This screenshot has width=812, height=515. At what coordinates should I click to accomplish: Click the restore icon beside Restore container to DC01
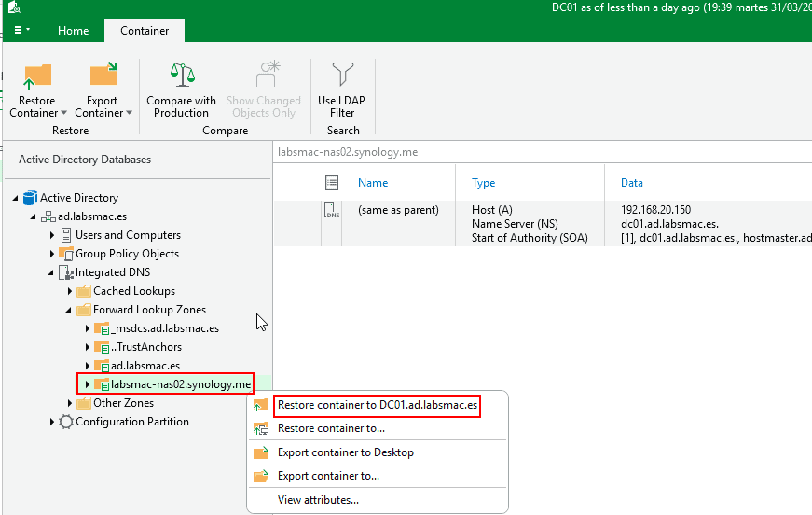[261, 405]
